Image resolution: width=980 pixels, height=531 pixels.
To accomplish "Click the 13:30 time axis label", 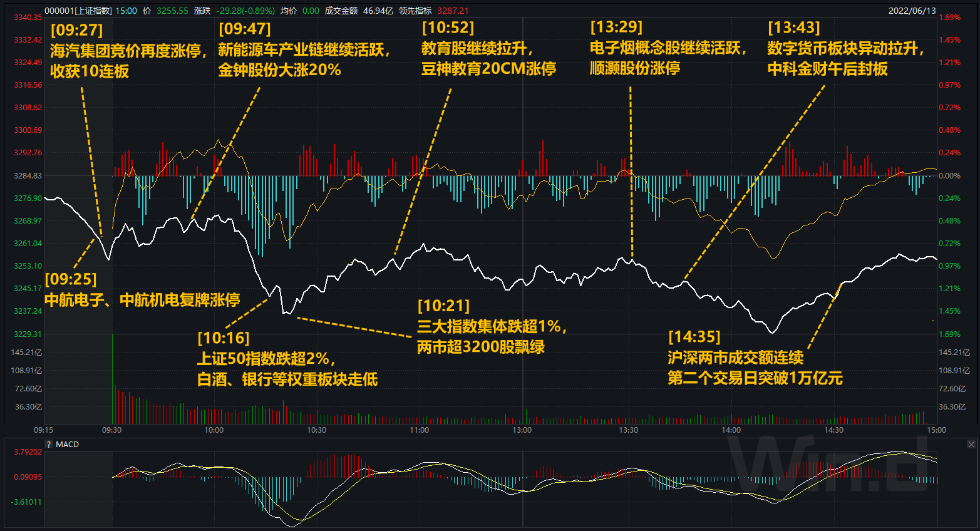I will 628,430.
